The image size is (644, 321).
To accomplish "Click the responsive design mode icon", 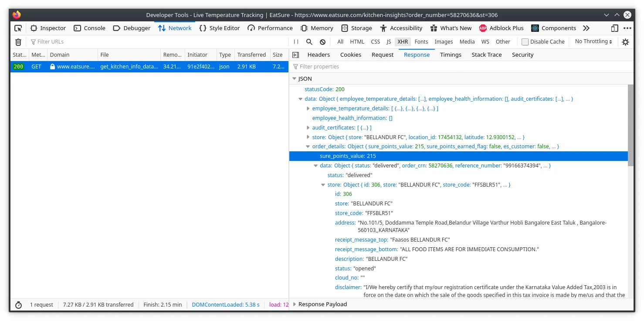I will coord(614,28).
